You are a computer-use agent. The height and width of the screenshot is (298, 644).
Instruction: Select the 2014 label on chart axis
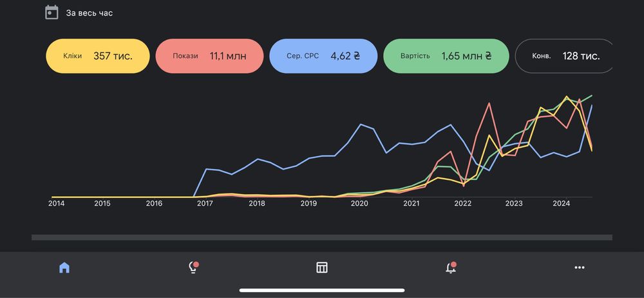click(56, 203)
